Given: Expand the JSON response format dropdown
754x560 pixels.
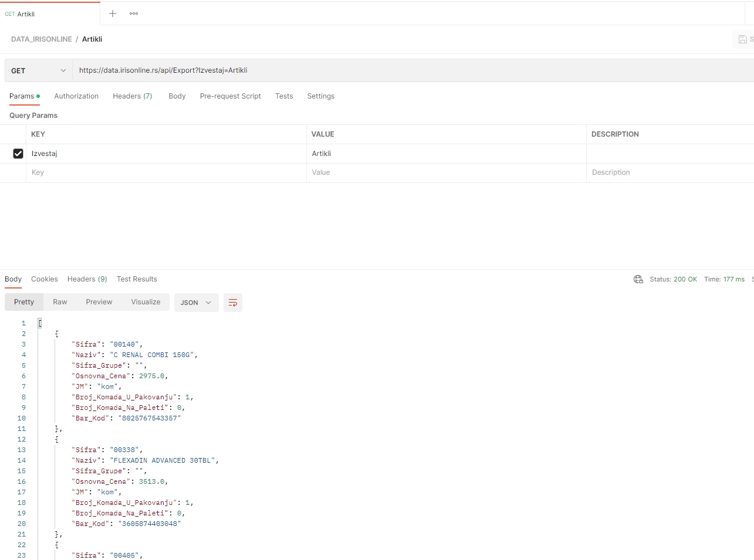Looking at the screenshot, I should coord(196,303).
